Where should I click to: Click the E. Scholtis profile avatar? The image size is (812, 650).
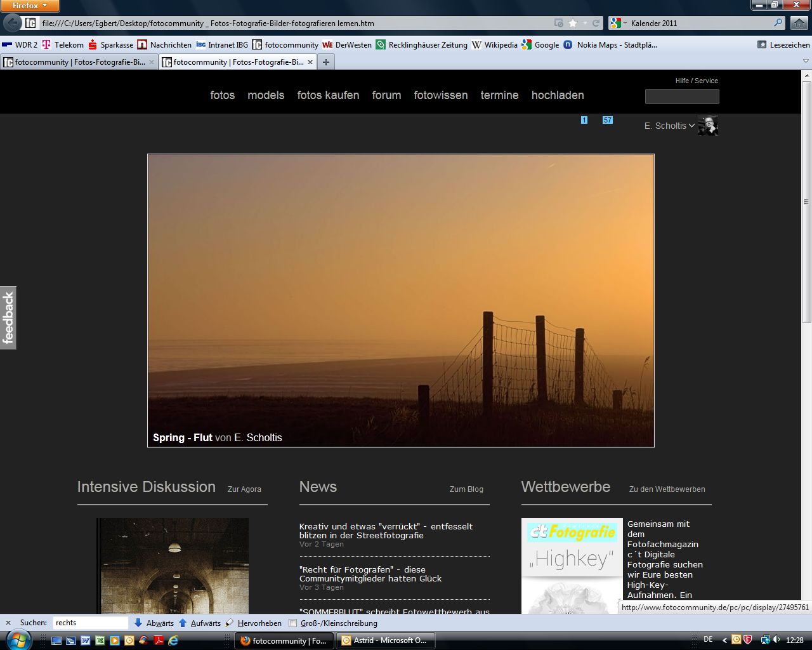[708, 126]
